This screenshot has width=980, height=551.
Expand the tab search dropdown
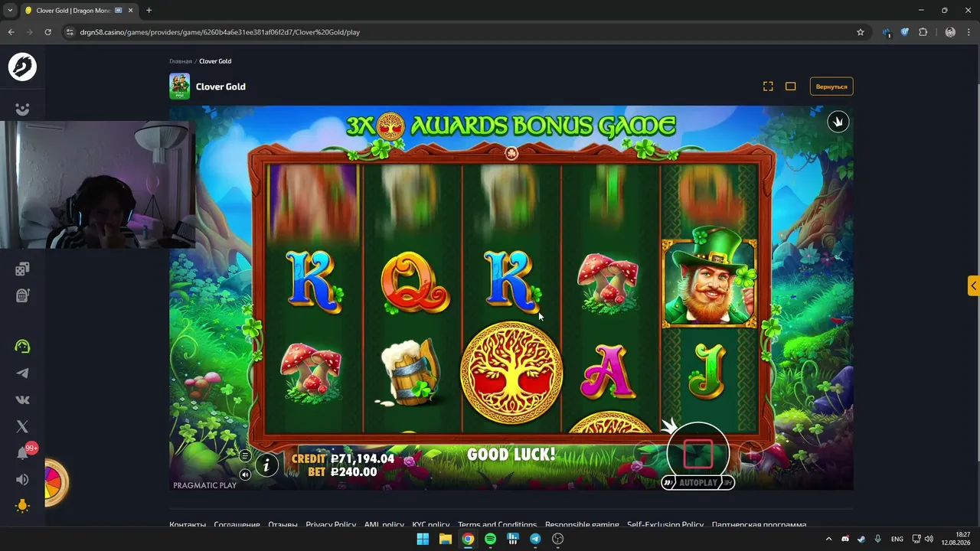click(x=10, y=11)
